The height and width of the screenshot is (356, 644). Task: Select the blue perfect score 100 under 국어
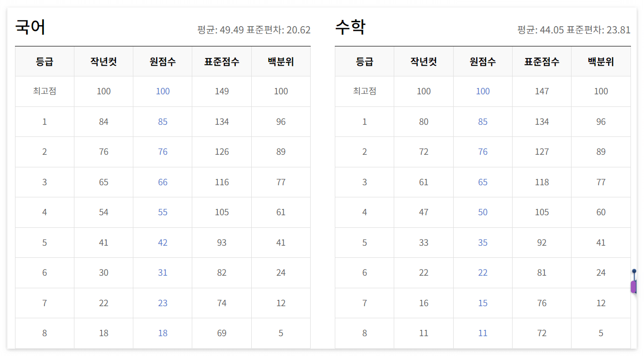162,91
